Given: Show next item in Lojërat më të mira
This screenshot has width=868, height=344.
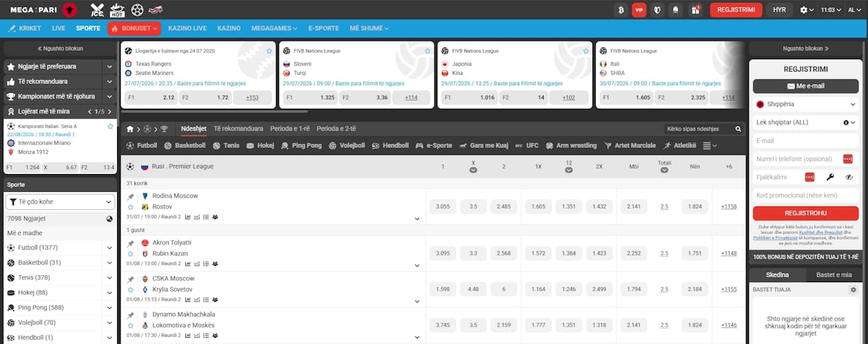Looking at the screenshot, I should coord(110,111).
